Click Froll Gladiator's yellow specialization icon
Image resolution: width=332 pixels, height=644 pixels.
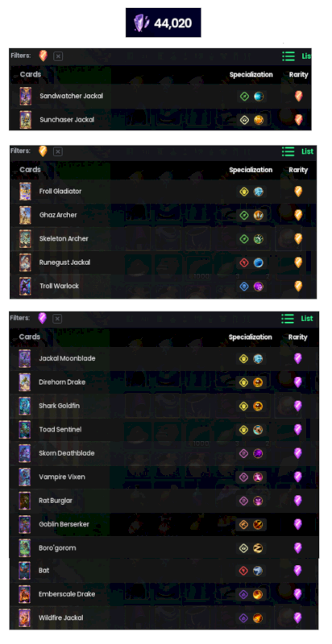pyautogui.click(x=244, y=192)
